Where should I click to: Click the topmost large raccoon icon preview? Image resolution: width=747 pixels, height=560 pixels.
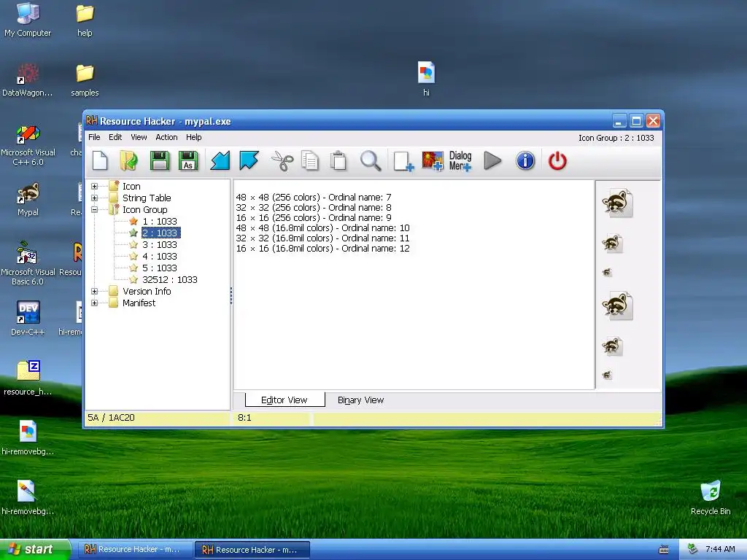(617, 203)
